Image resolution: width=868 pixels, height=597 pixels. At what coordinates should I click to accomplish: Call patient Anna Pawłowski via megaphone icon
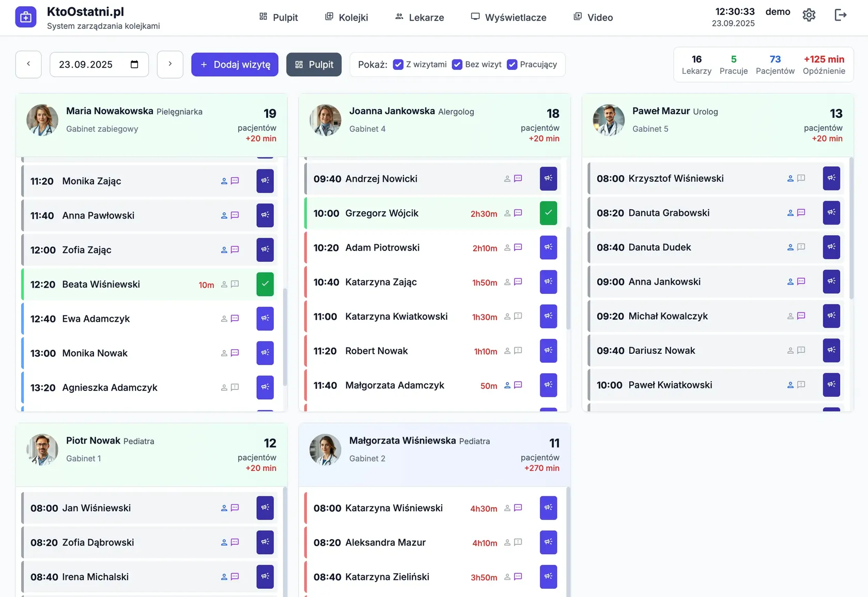tap(265, 215)
